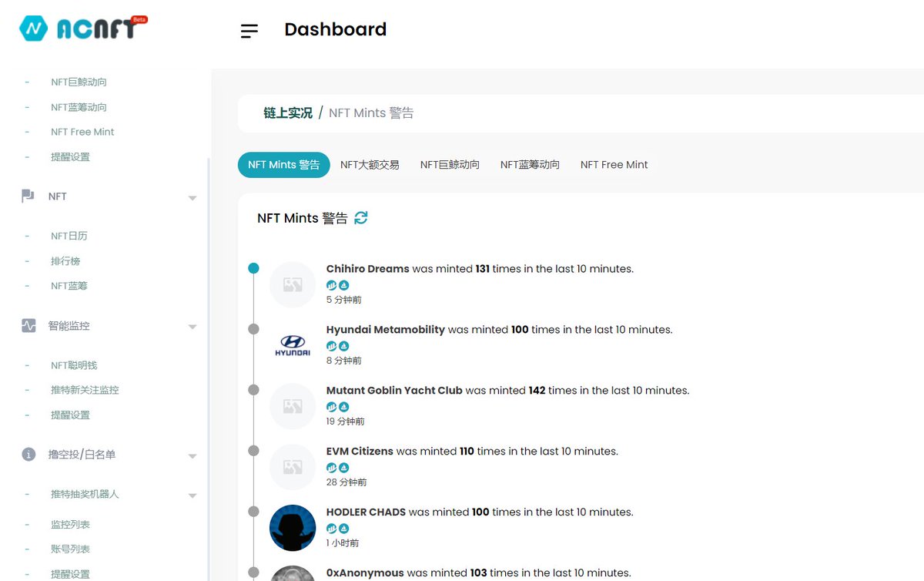The image size is (924, 581).
Task: Click the '19 分钟前' timestamp
Action: [x=346, y=421]
